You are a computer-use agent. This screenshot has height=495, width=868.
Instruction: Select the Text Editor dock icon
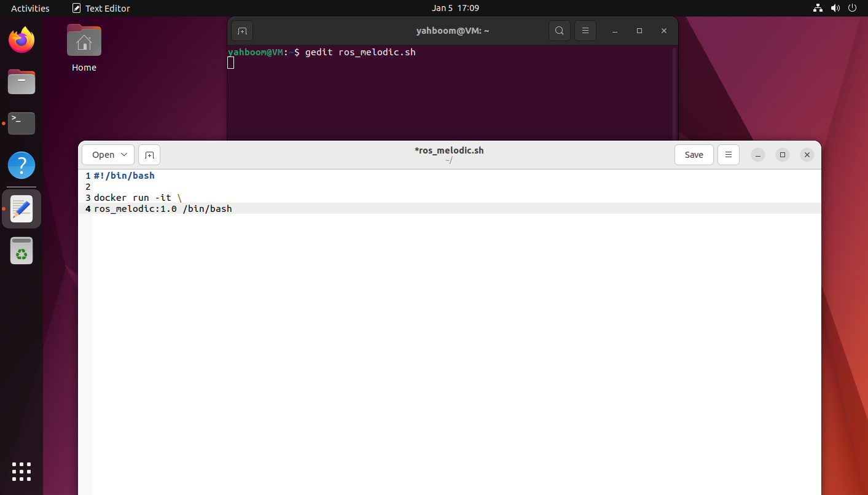(x=22, y=209)
